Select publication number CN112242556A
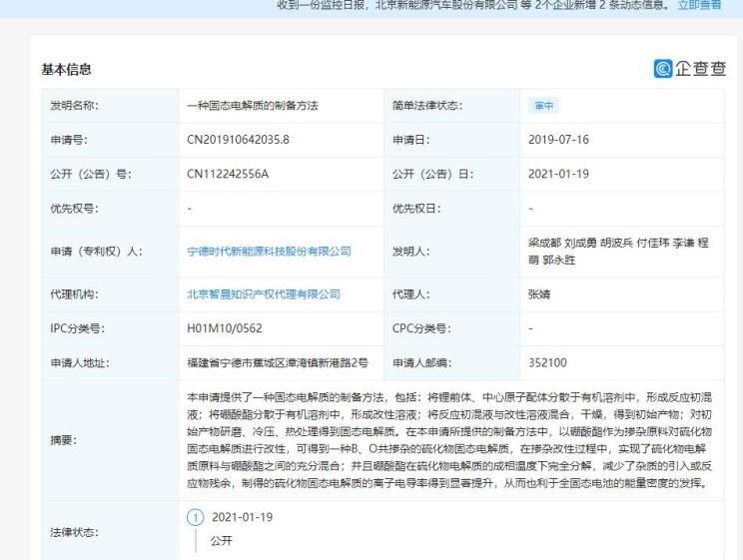The image size is (743, 560). [228, 174]
